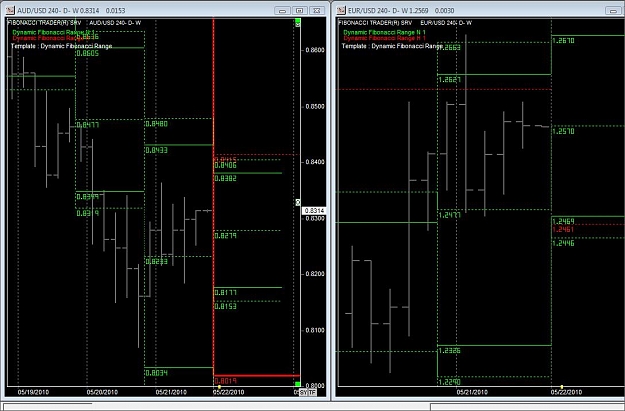Click the 1.2621 level label in EUR/USD
625x411 pixels.
coord(450,80)
